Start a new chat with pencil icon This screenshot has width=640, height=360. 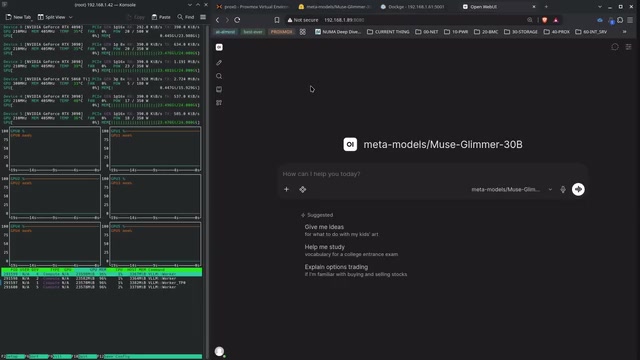pos(219,62)
